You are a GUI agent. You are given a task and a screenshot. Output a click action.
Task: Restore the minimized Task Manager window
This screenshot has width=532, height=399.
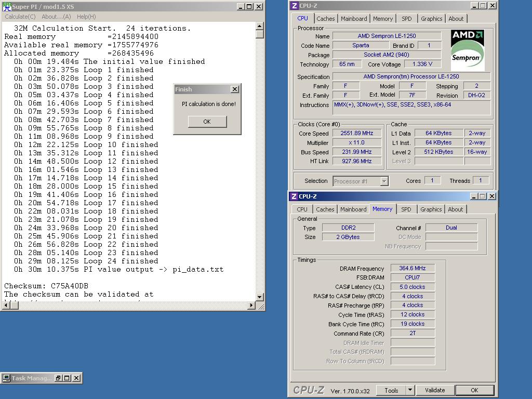click(x=58, y=378)
